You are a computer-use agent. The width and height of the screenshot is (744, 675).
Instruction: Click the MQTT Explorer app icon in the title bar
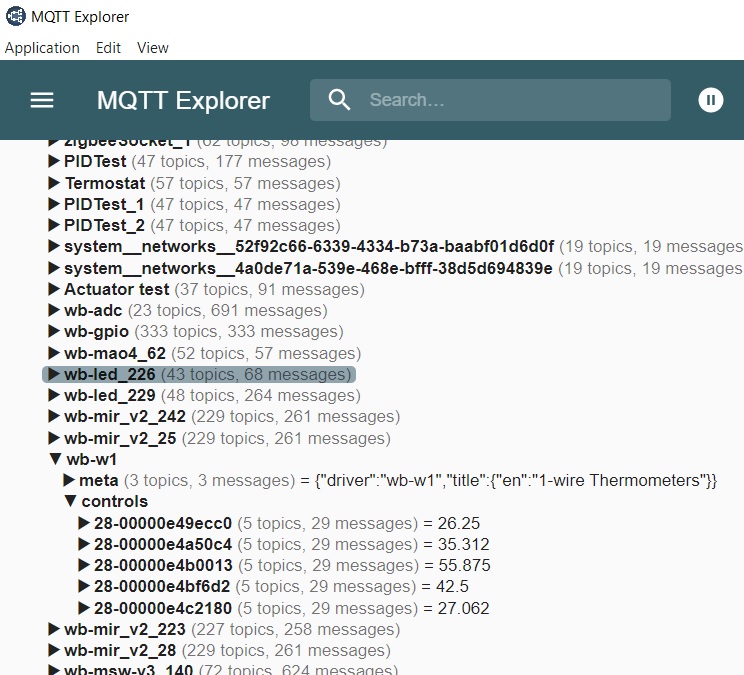pyautogui.click(x=16, y=16)
